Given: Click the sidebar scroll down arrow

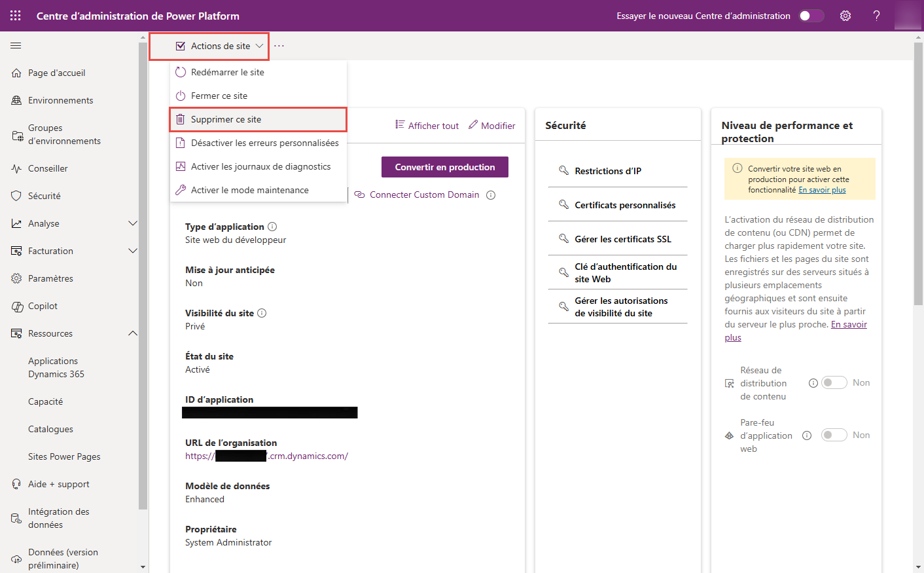Looking at the screenshot, I should pos(143,567).
